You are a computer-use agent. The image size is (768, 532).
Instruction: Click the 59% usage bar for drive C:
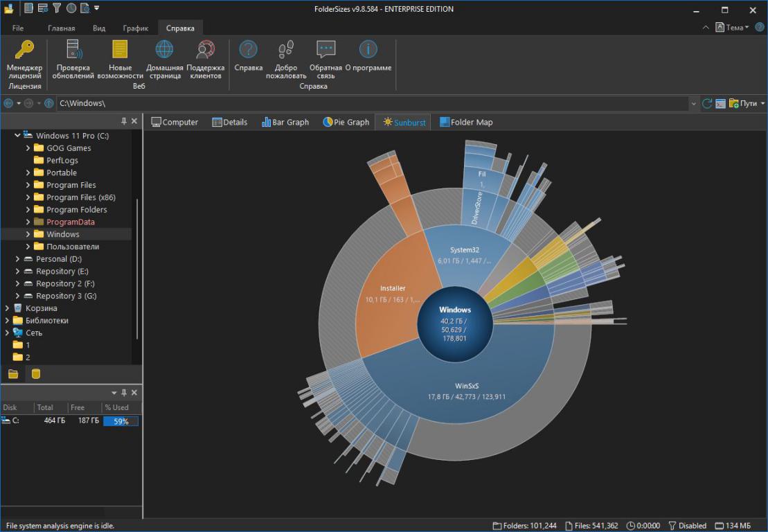pyautogui.click(x=120, y=421)
